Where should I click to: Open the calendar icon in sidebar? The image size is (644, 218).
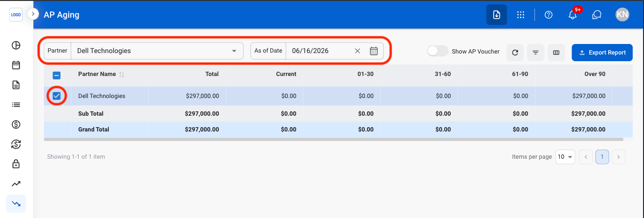[16, 65]
